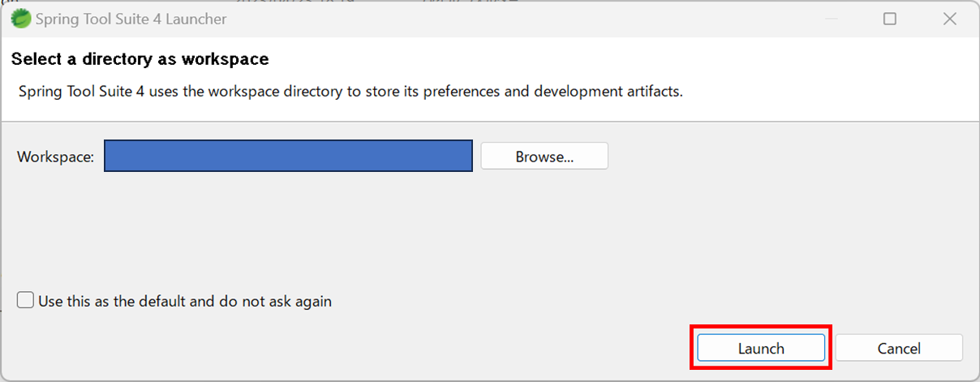Viewport: 980px width, 382px height.
Task: Maximize the Spring Tool Suite Launcher window
Action: click(x=890, y=19)
